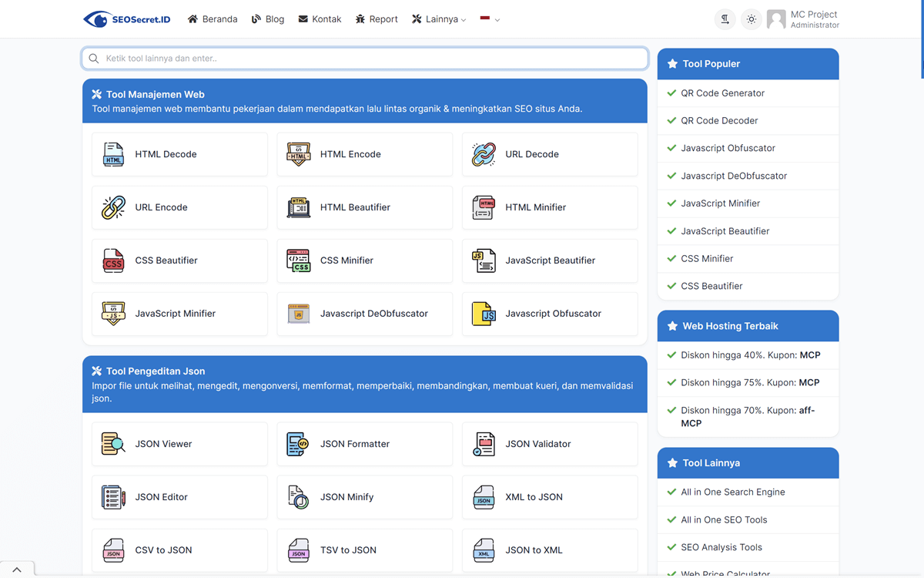Toggle text direction via paragraph icon
Image resolution: width=924 pixels, height=578 pixels.
click(725, 18)
